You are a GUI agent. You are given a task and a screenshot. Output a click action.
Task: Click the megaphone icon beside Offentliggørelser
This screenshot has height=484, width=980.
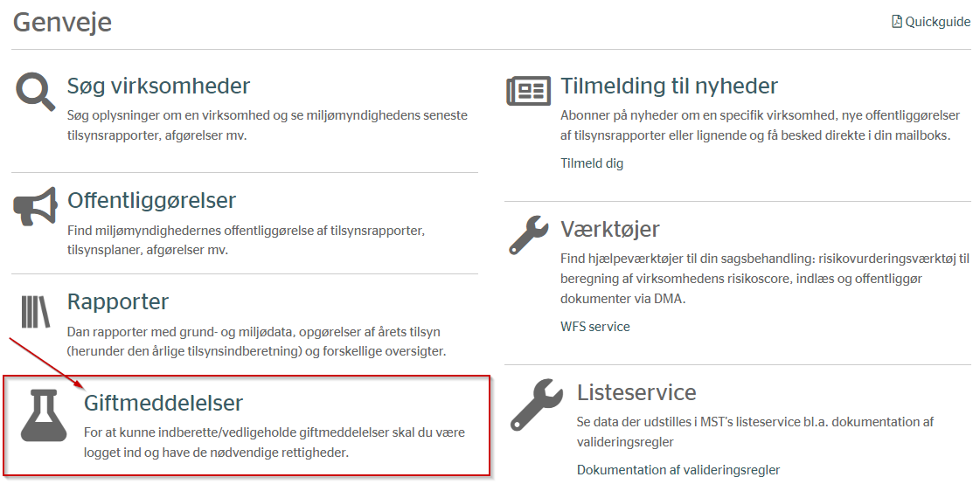pos(35,208)
